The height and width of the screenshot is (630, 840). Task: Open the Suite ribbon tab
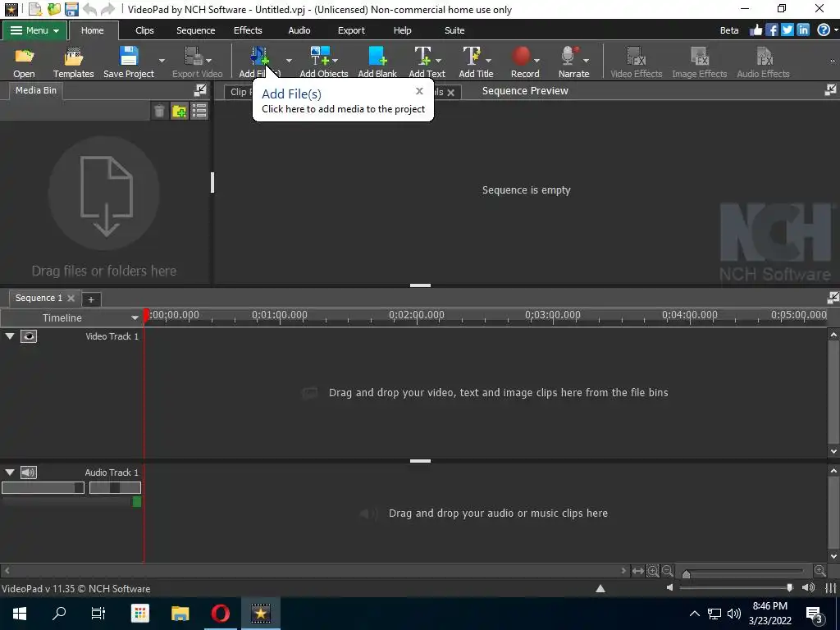[x=454, y=30]
